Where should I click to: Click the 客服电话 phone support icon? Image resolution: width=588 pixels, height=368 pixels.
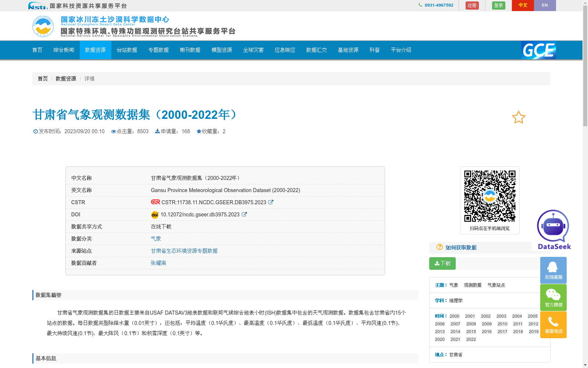click(x=553, y=324)
